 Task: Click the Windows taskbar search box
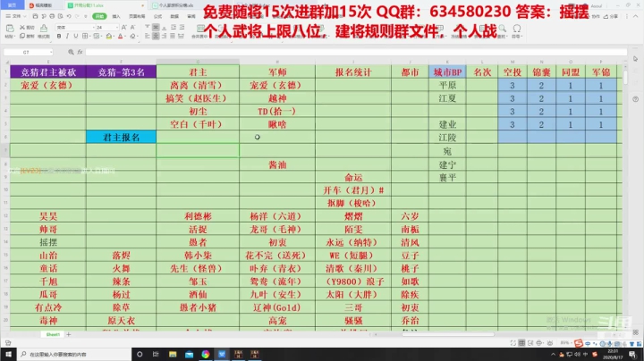tap(74, 354)
